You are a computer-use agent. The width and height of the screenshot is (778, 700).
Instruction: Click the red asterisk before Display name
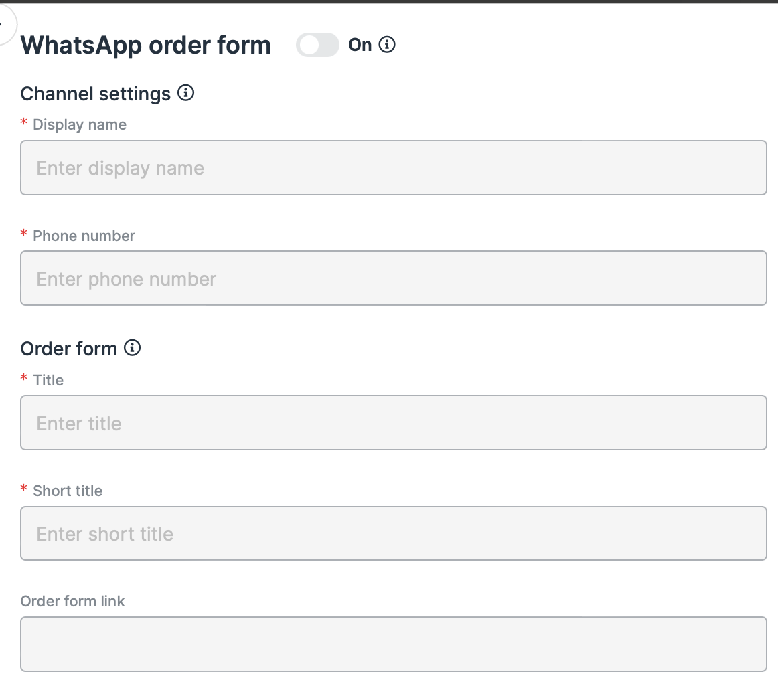coord(24,124)
